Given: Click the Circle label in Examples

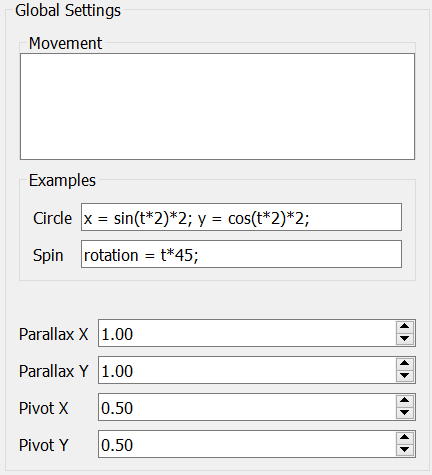Looking at the screenshot, I should (x=52, y=218).
